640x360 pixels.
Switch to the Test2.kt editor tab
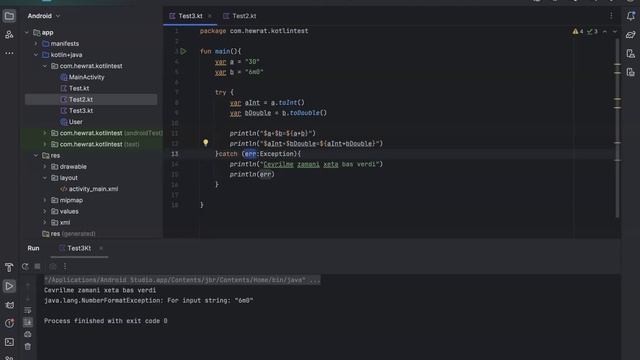(240, 16)
